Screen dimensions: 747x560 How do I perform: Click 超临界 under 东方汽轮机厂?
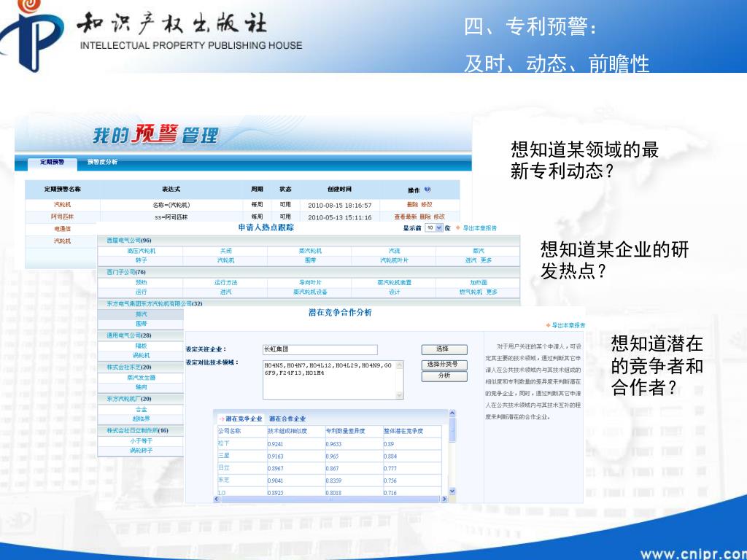(x=141, y=419)
